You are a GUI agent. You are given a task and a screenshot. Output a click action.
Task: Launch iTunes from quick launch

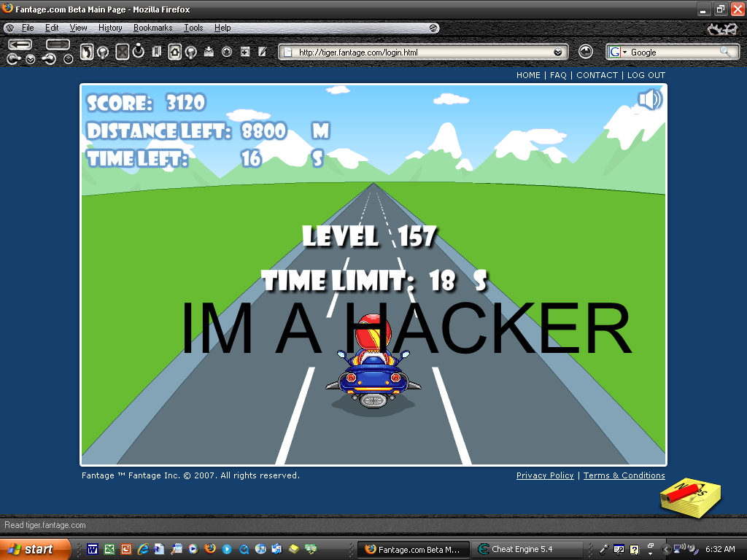pos(260,549)
